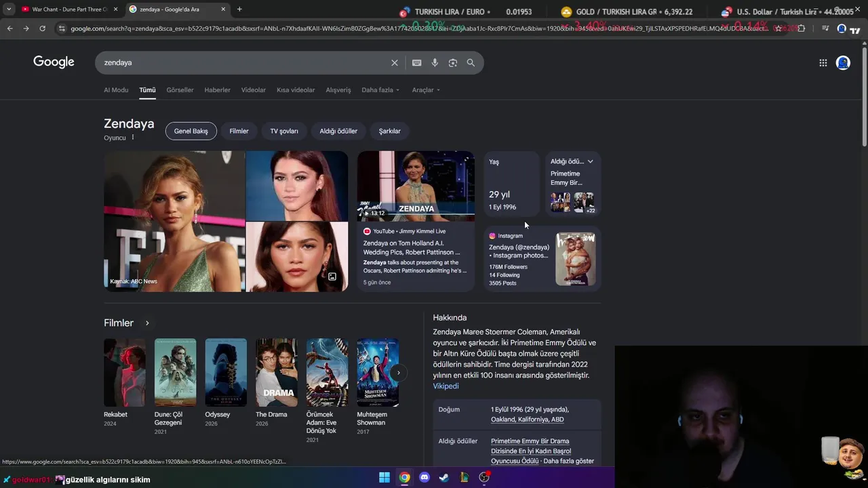Select TV şovları chip
Screen dimensions: 868x488
point(284,131)
